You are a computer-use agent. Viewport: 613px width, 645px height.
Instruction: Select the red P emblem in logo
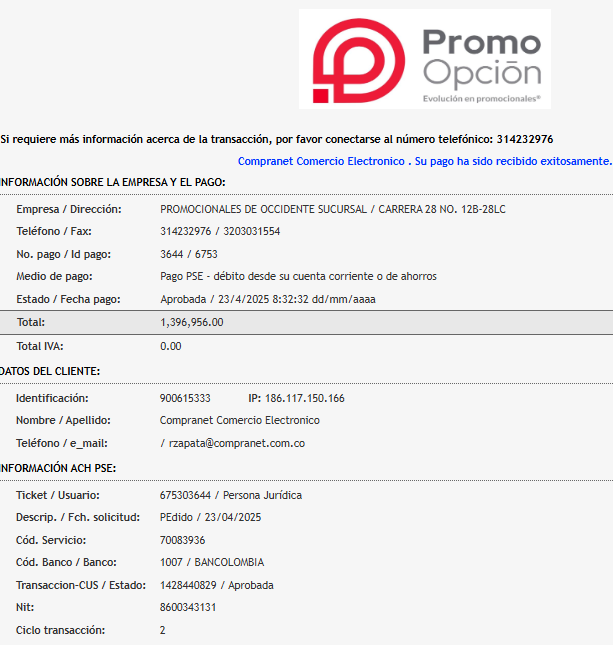(359, 60)
